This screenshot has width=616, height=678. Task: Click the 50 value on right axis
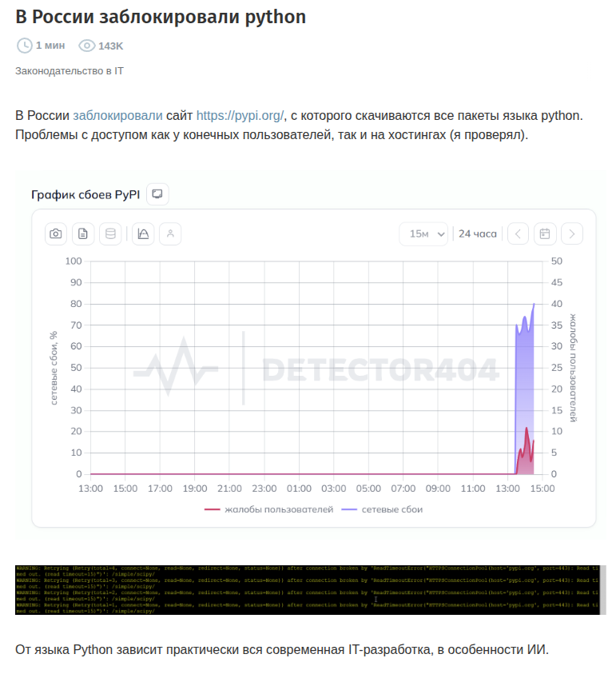(557, 261)
